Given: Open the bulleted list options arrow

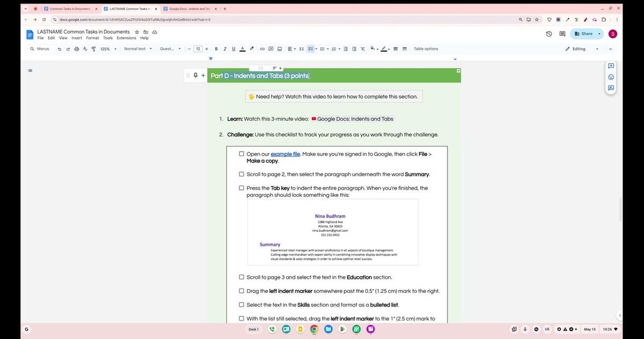Looking at the screenshot, I should pyautogui.click(x=328, y=49).
